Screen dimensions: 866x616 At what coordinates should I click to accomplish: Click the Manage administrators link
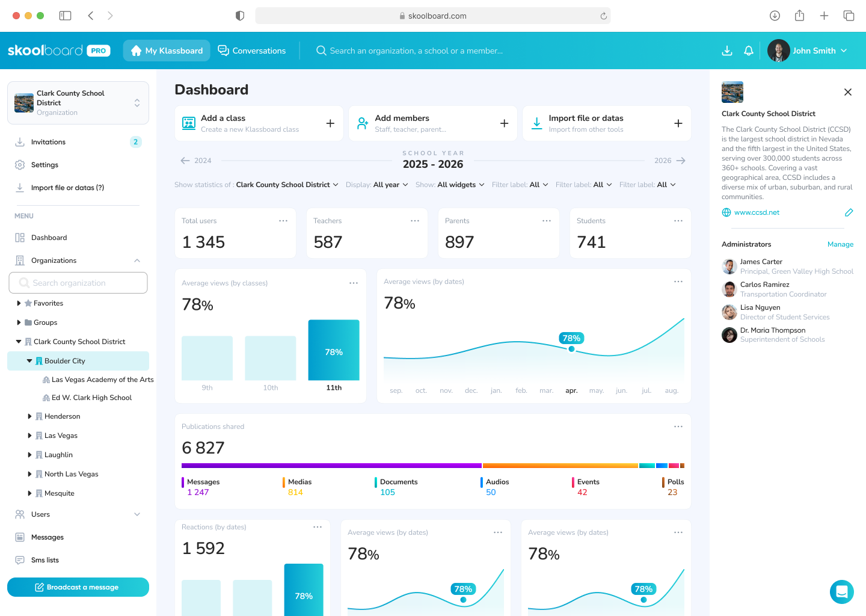coord(840,244)
